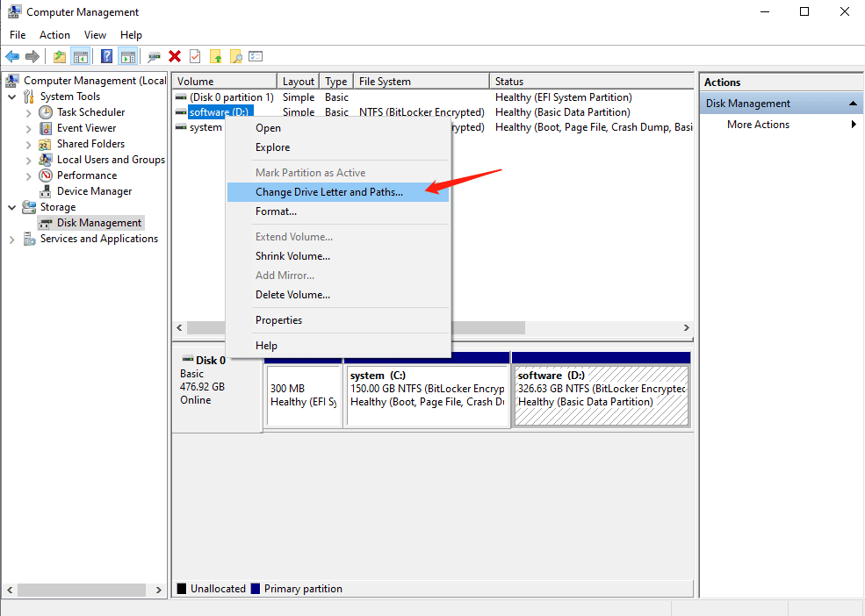
Task: Click the Up one level folder icon
Action: (59, 56)
